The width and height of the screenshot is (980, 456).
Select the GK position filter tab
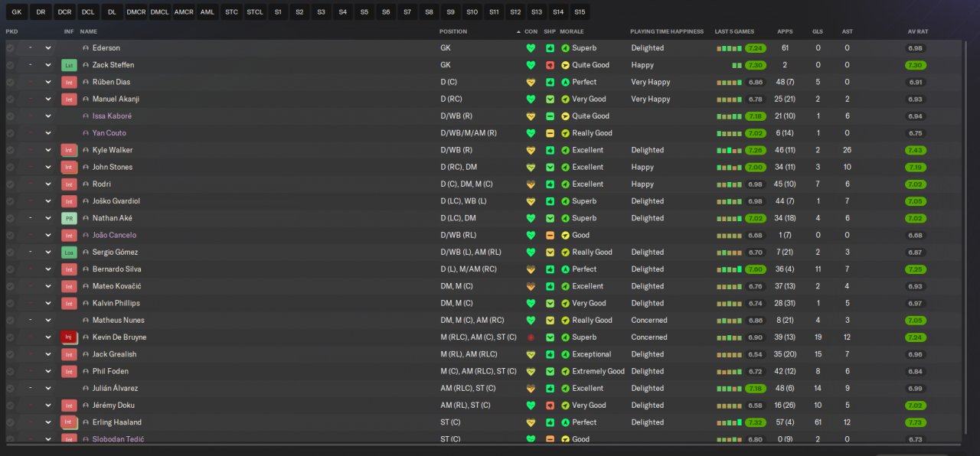pos(17,12)
